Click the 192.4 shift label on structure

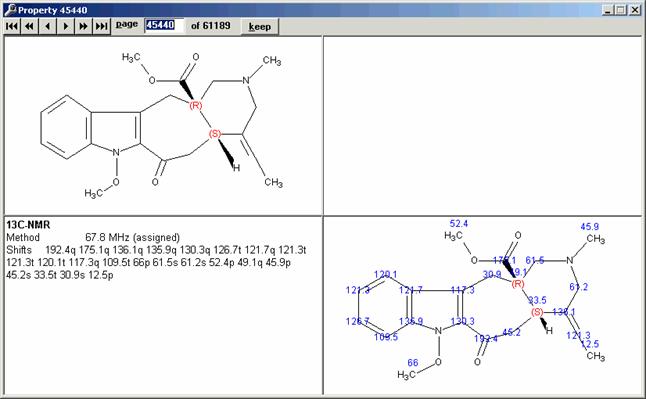pos(486,338)
